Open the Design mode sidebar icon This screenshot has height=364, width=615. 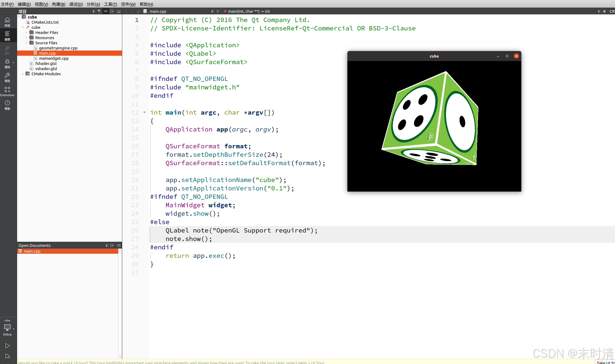point(7,50)
